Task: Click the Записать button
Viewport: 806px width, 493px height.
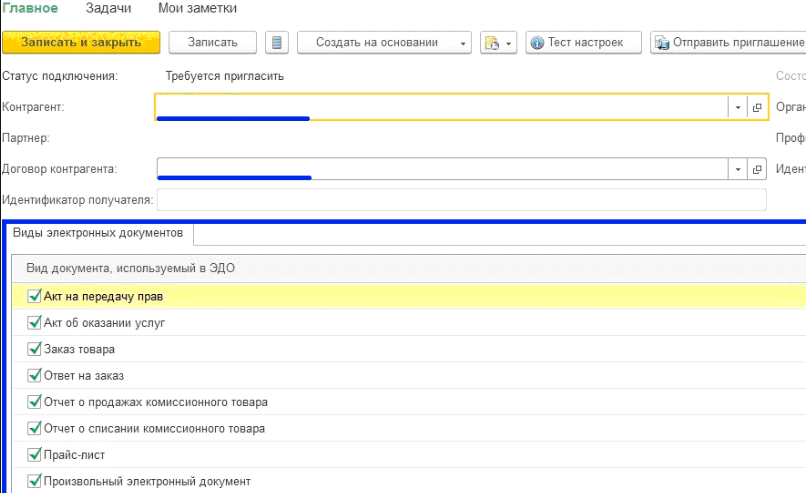Action: [x=212, y=42]
